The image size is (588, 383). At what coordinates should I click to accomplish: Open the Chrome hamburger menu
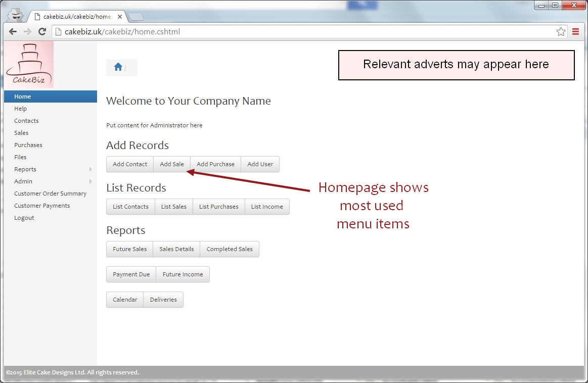coord(575,32)
